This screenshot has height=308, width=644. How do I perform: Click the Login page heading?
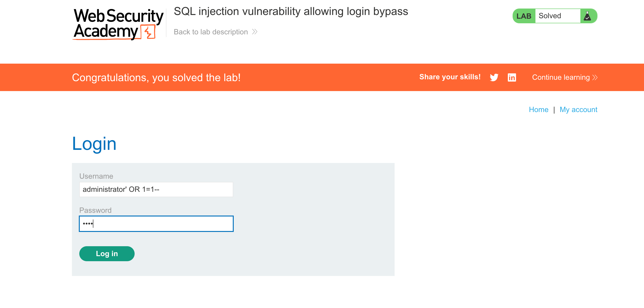94,144
